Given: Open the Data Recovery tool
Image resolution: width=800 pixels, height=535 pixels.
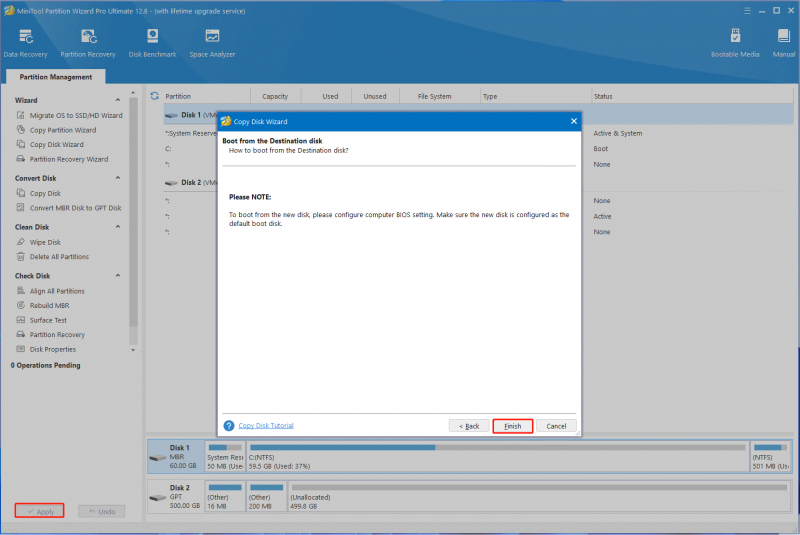Looking at the screenshot, I should pyautogui.click(x=26, y=43).
